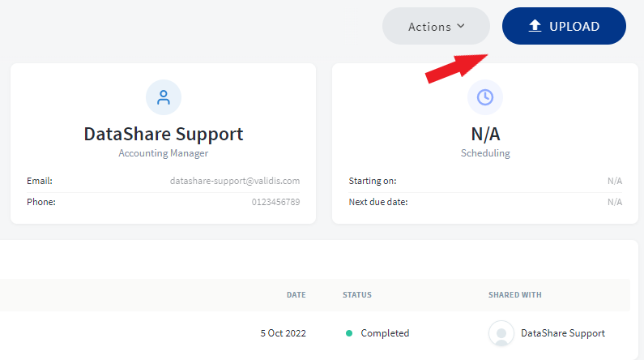Sort by the DATE column header
Image resolution: width=644 pixels, height=360 pixels.
coord(296,294)
